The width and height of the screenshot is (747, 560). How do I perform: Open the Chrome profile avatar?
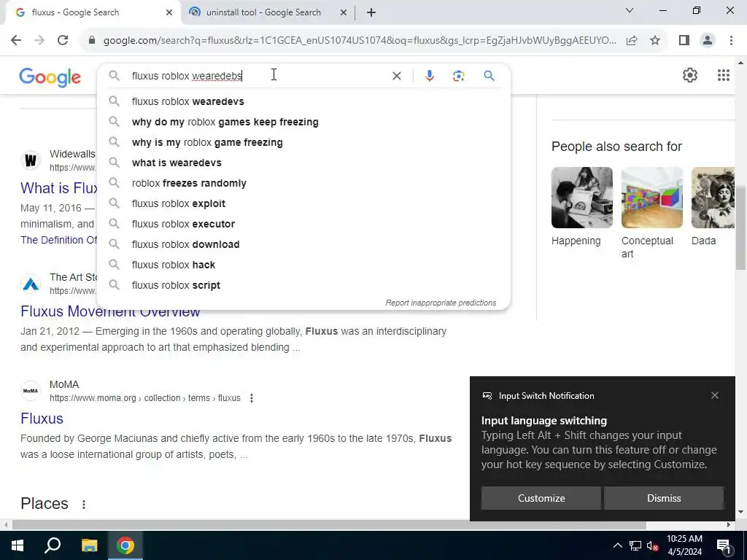(708, 41)
